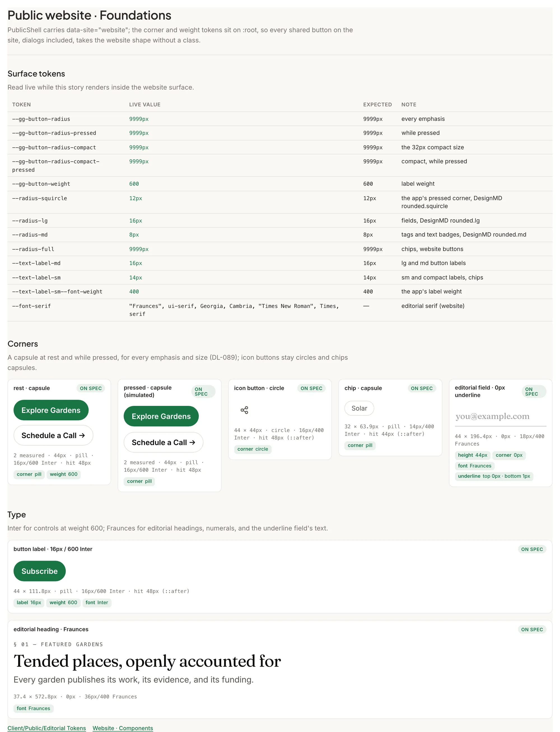Click the 'Type' section heading
Image resolution: width=560 pixels, height=732 pixels.
click(x=17, y=515)
